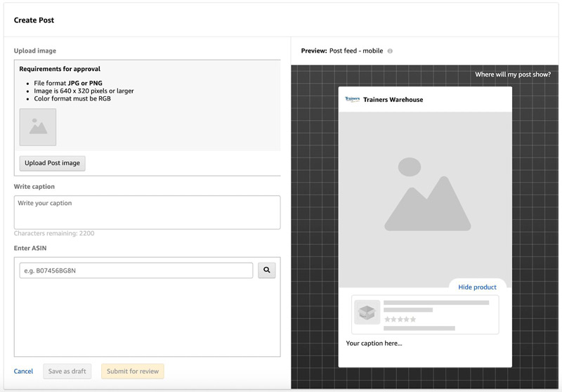Click the Enter ASIN label
Image resolution: width=562 pixels, height=392 pixels.
pos(30,248)
